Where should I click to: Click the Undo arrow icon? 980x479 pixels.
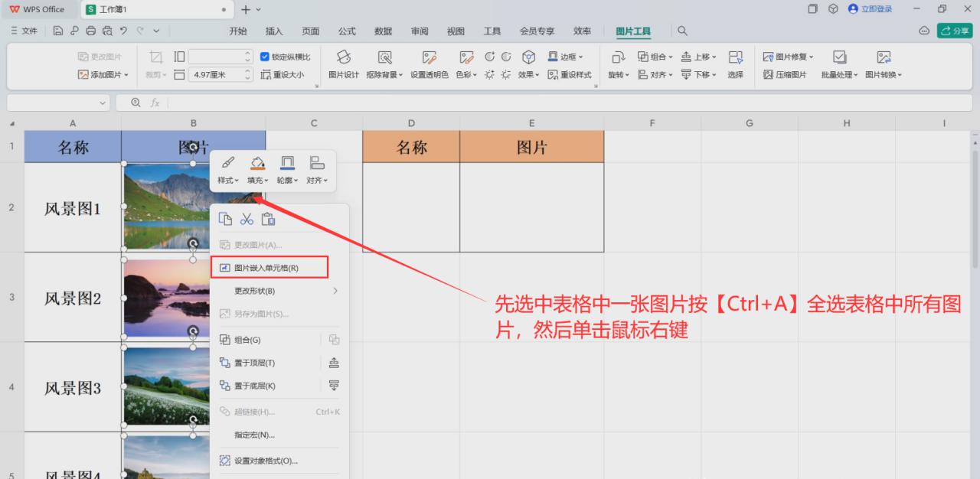123,31
